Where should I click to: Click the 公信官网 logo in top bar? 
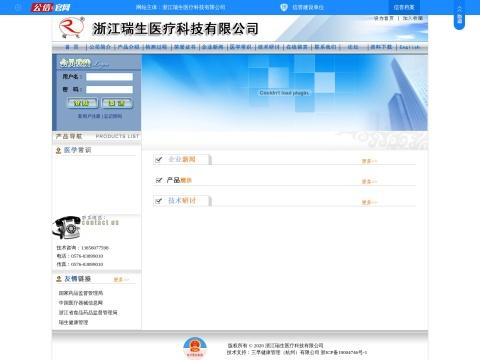(x=51, y=7)
